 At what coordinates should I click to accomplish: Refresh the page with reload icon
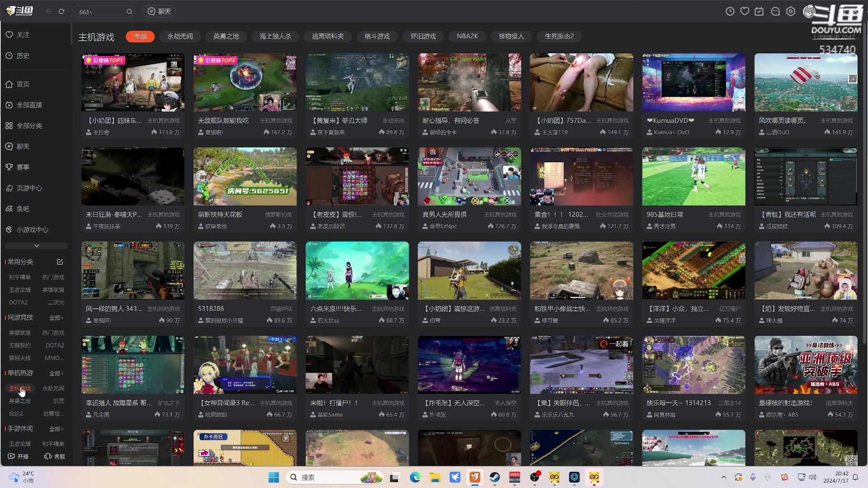(x=61, y=11)
